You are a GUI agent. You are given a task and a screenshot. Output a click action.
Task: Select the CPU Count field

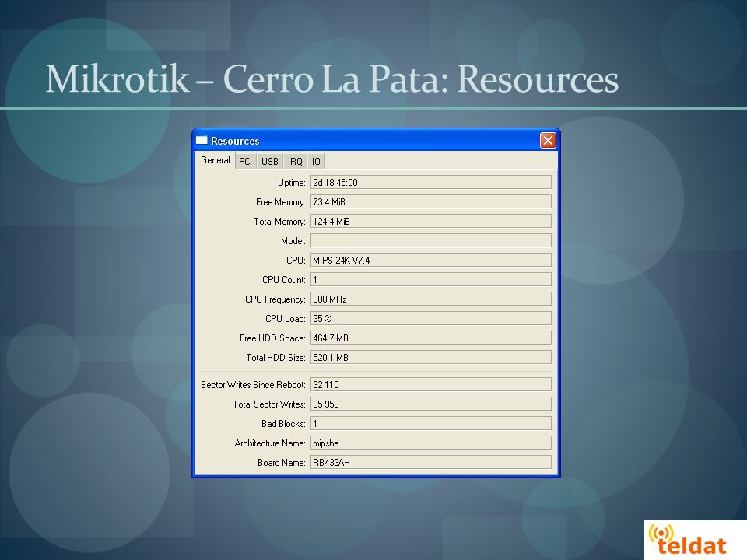point(430,279)
